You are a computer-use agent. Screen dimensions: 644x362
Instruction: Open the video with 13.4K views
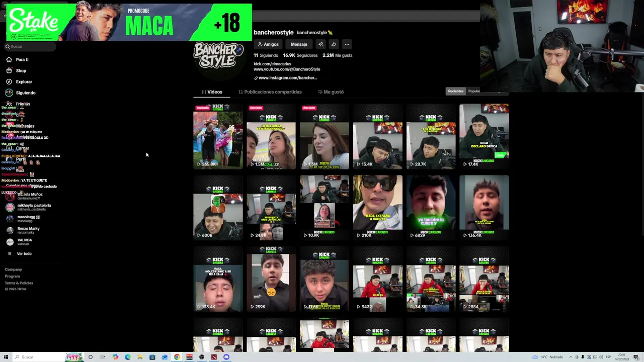tap(378, 136)
